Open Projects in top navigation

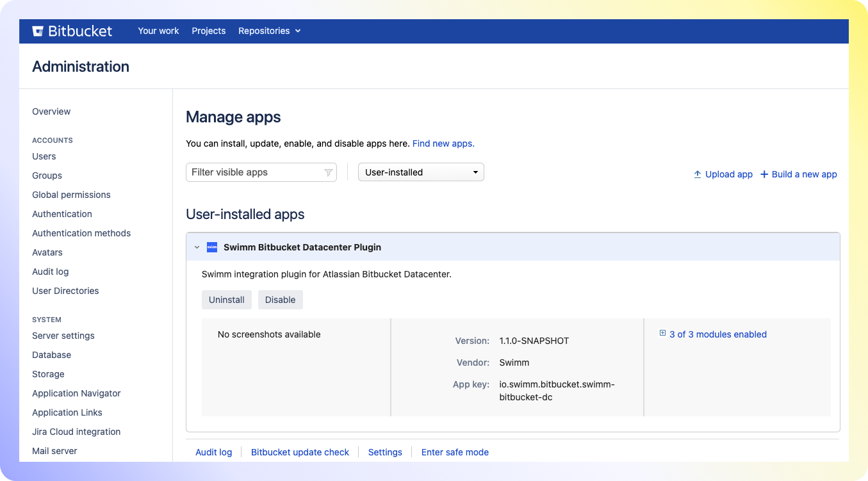[209, 31]
